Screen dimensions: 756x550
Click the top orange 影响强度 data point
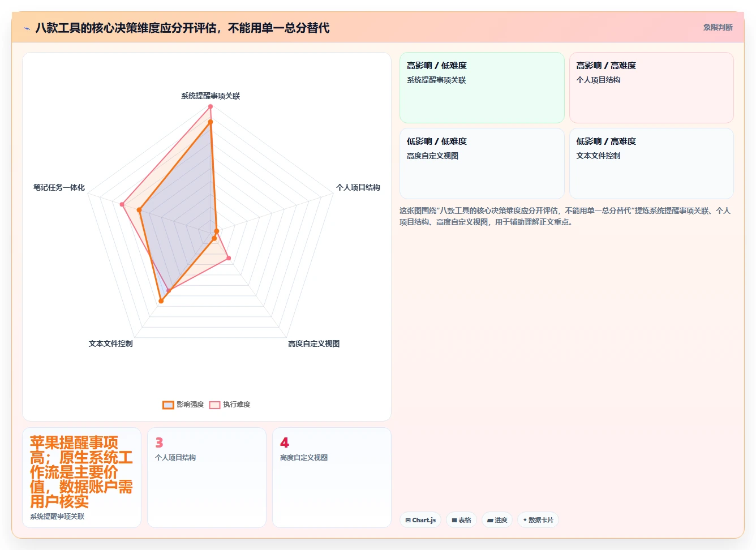click(x=211, y=122)
